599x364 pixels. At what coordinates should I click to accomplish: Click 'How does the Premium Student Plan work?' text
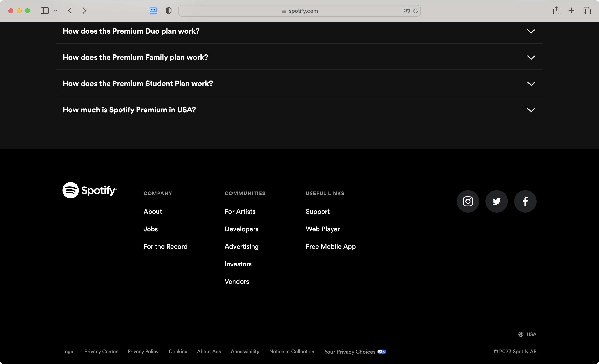(138, 83)
